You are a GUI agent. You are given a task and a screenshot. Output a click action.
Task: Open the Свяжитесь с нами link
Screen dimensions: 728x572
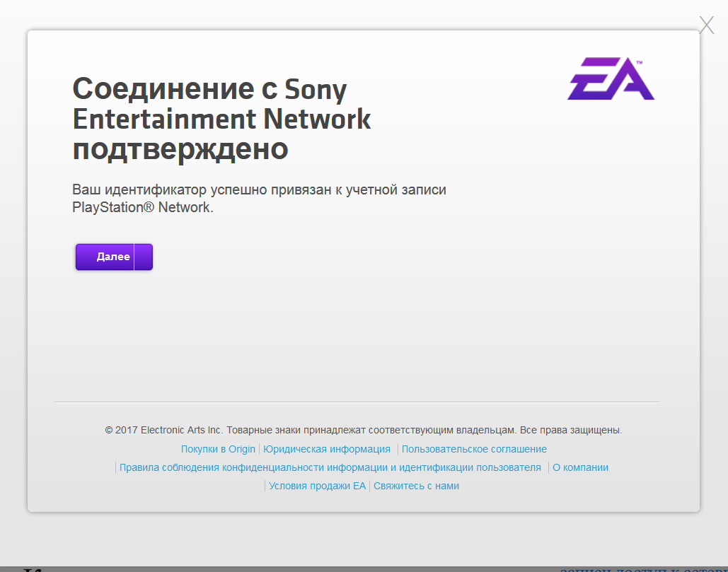417,486
